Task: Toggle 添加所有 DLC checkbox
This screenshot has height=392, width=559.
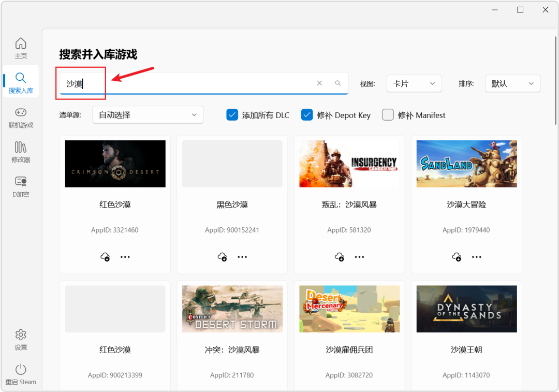Action: click(232, 115)
